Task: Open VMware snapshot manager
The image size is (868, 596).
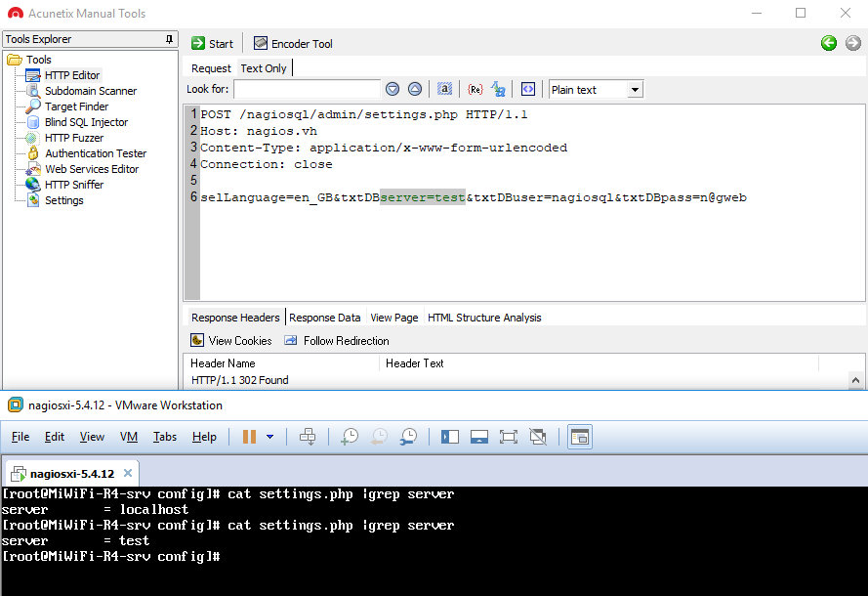Action: 408,437
